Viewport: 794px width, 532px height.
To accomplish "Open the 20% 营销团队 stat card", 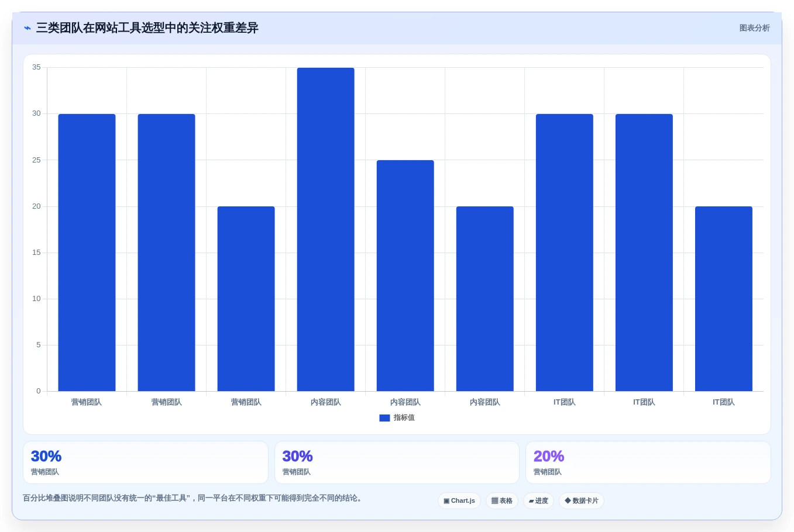I will pyautogui.click(x=648, y=462).
